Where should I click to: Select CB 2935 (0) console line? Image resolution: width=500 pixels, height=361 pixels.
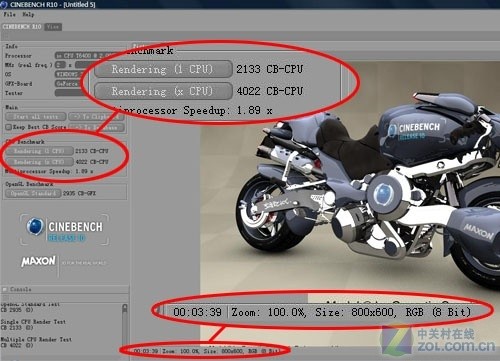pyautogui.click(x=17, y=310)
